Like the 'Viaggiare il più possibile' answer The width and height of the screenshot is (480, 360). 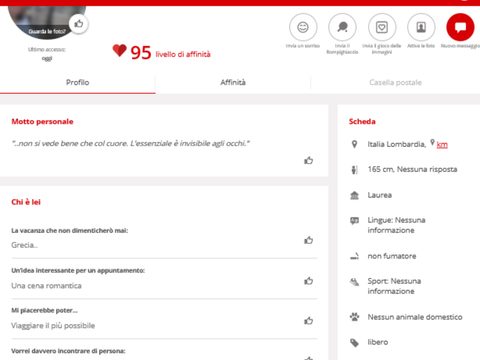[309, 321]
